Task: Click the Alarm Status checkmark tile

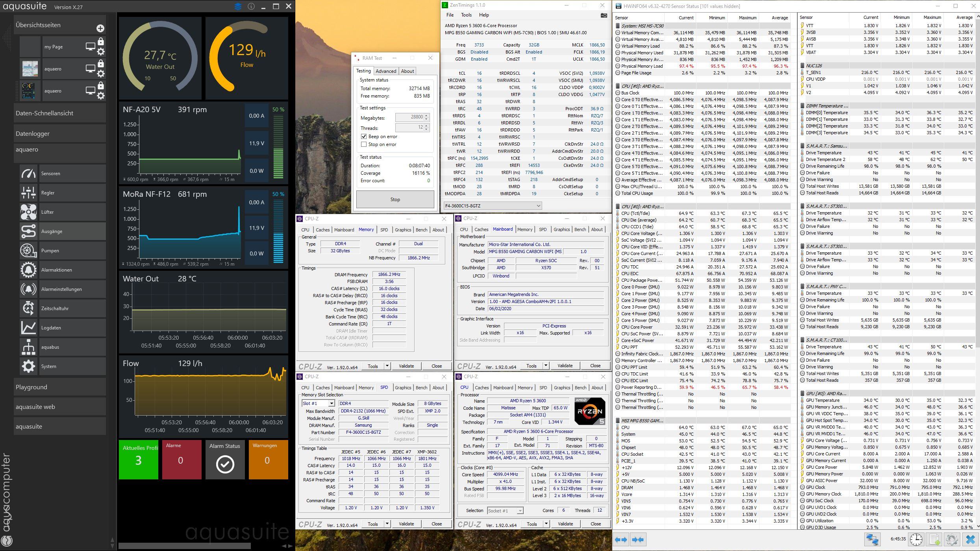Action: (x=225, y=460)
